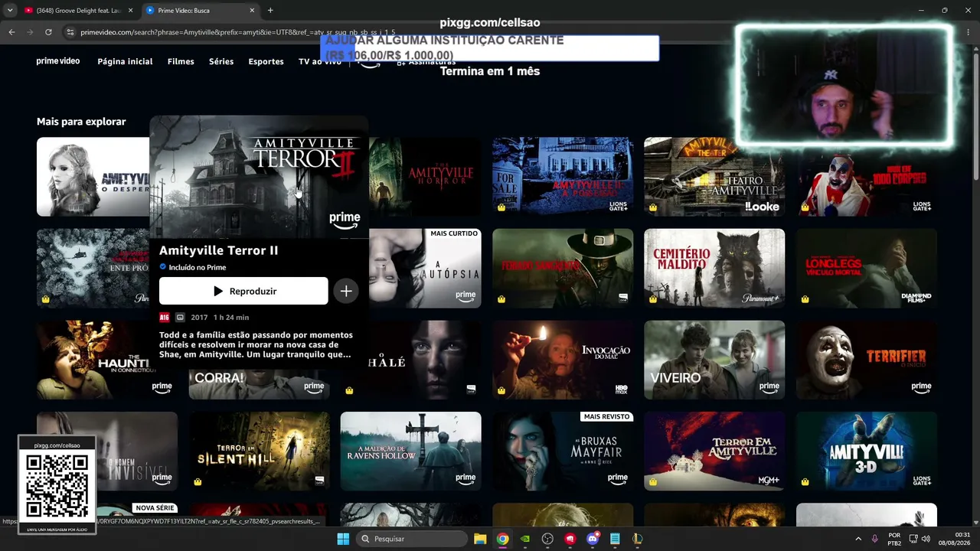Expand the tab search dropdown
Viewport: 980px width, 551px height.
pos(10,11)
